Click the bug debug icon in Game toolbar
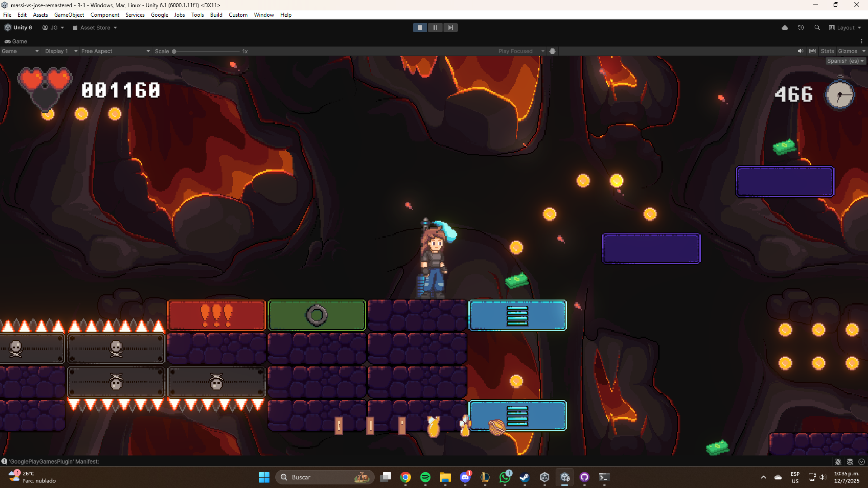The height and width of the screenshot is (488, 868). pos(552,51)
